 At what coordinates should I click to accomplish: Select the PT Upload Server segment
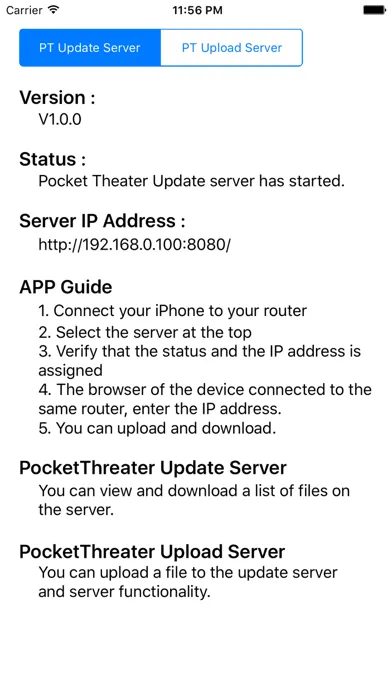pyautogui.click(x=232, y=48)
